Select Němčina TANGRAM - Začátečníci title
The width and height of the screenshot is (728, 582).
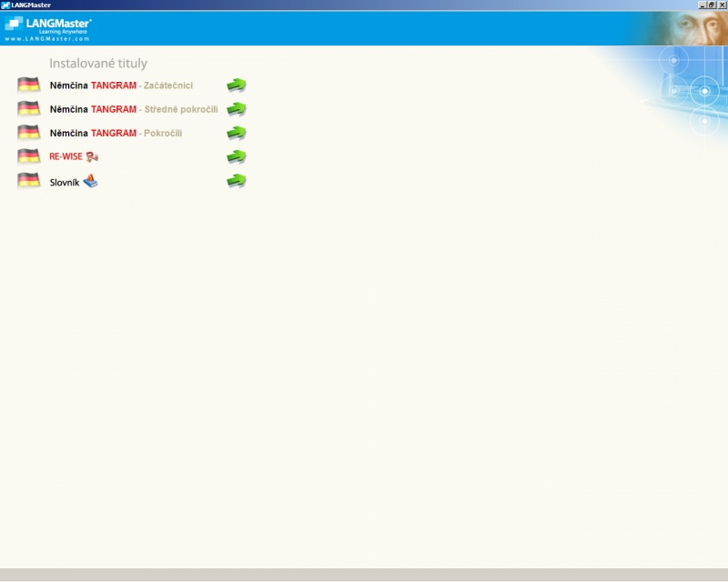121,85
